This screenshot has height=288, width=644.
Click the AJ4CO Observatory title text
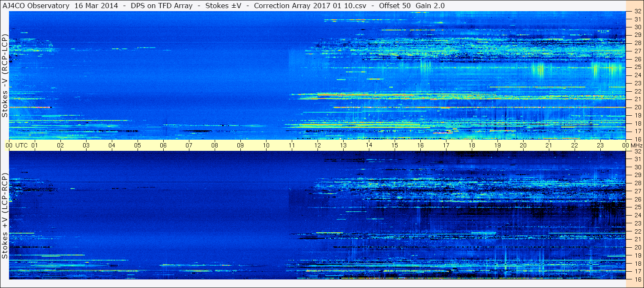[x=36, y=6]
